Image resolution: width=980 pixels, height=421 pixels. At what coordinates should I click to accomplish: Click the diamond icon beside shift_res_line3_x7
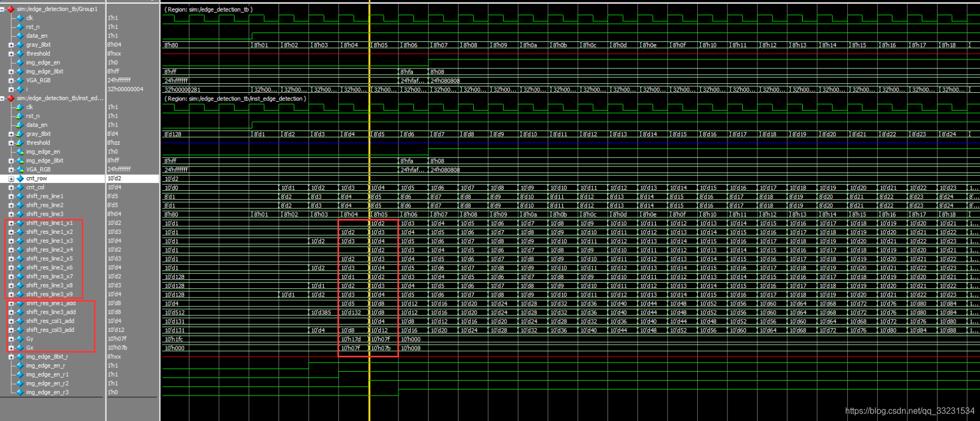pos(20,276)
